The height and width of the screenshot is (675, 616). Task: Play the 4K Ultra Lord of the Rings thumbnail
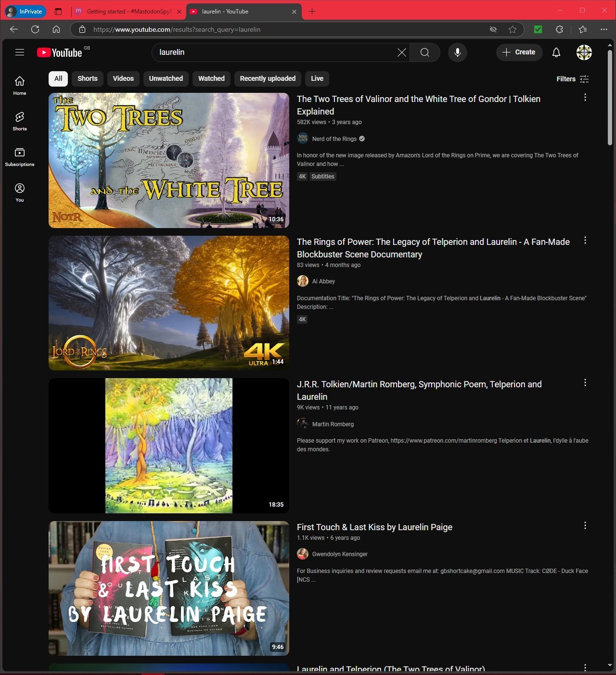pyautogui.click(x=169, y=303)
